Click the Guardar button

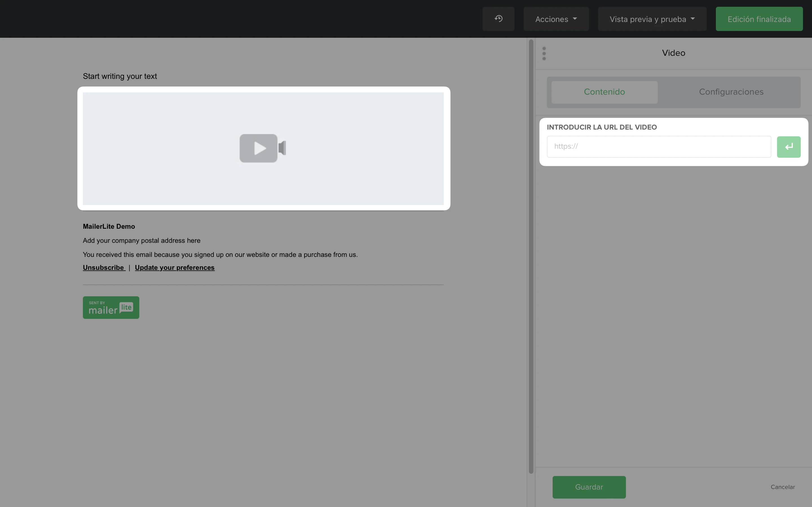point(589,487)
